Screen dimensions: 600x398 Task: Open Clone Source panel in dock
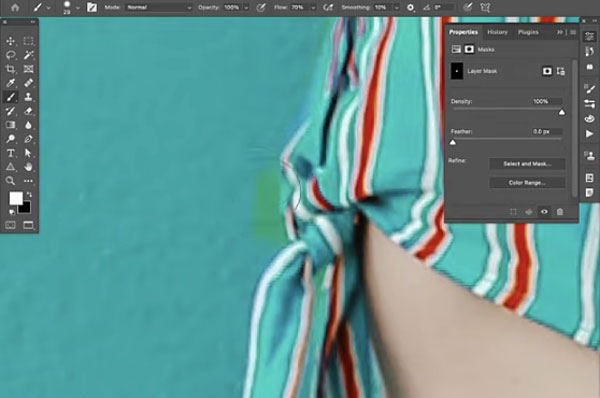pyautogui.click(x=589, y=155)
